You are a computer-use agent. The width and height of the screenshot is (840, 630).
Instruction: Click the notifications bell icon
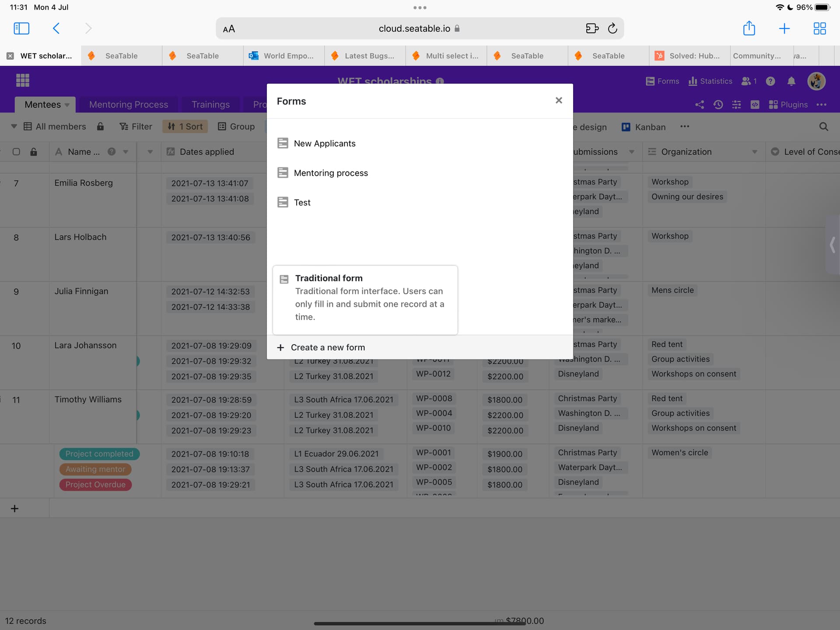point(791,81)
